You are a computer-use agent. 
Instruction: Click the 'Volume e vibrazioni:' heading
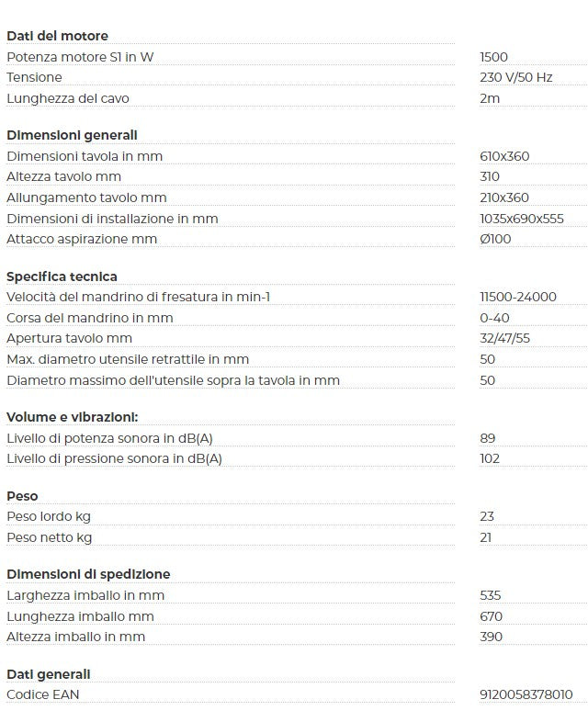[x=73, y=417]
